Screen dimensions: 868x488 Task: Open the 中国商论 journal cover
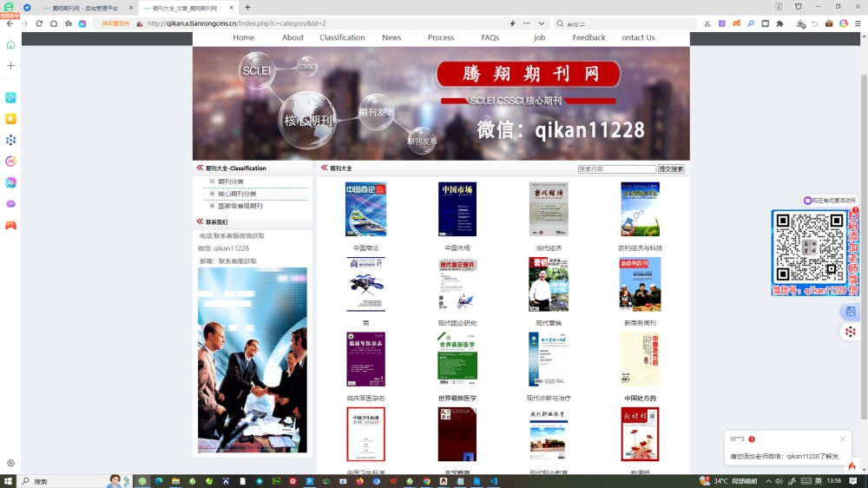(x=365, y=209)
